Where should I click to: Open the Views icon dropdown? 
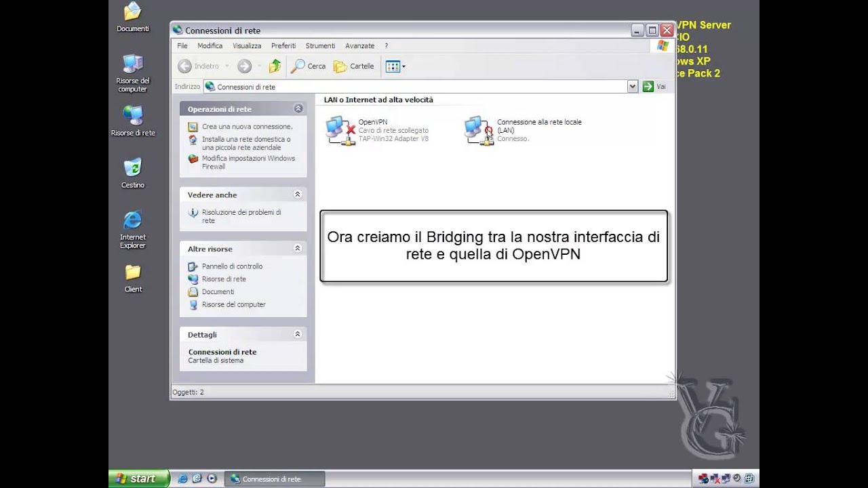pos(395,66)
